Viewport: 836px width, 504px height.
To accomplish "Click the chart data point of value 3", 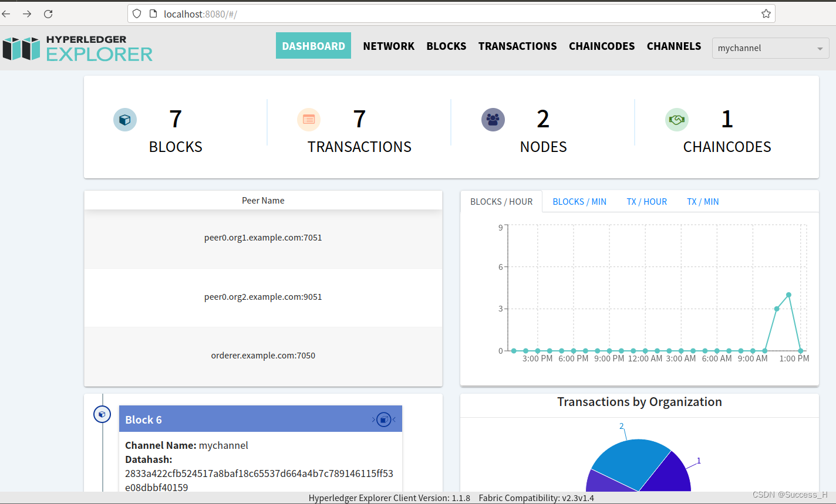I will coord(777,309).
